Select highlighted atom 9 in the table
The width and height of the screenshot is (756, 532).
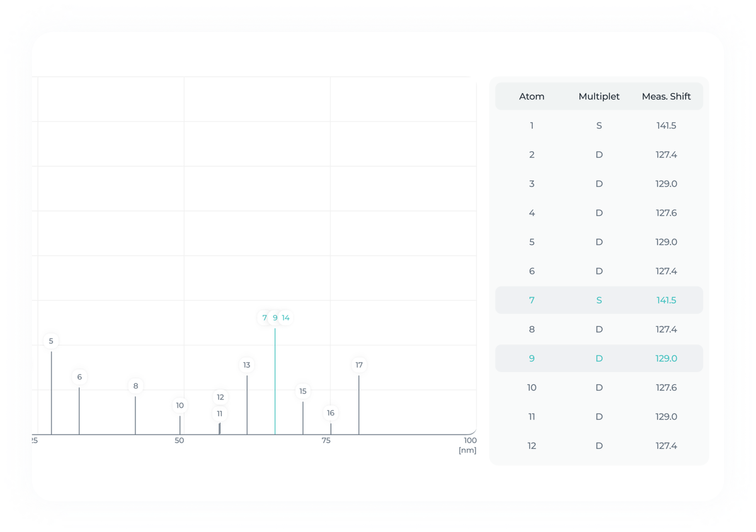click(x=599, y=358)
